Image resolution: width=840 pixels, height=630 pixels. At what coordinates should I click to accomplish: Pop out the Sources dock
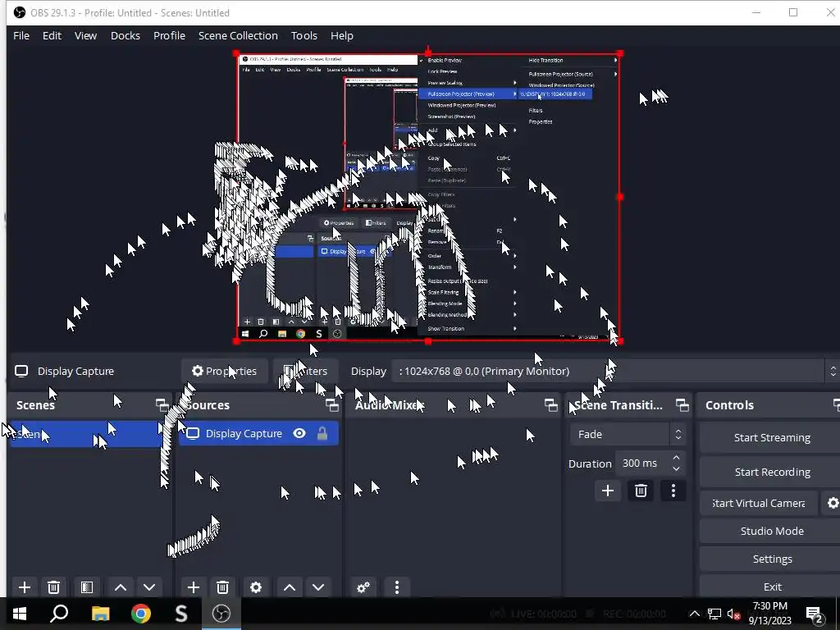click(x=332, y=405)
